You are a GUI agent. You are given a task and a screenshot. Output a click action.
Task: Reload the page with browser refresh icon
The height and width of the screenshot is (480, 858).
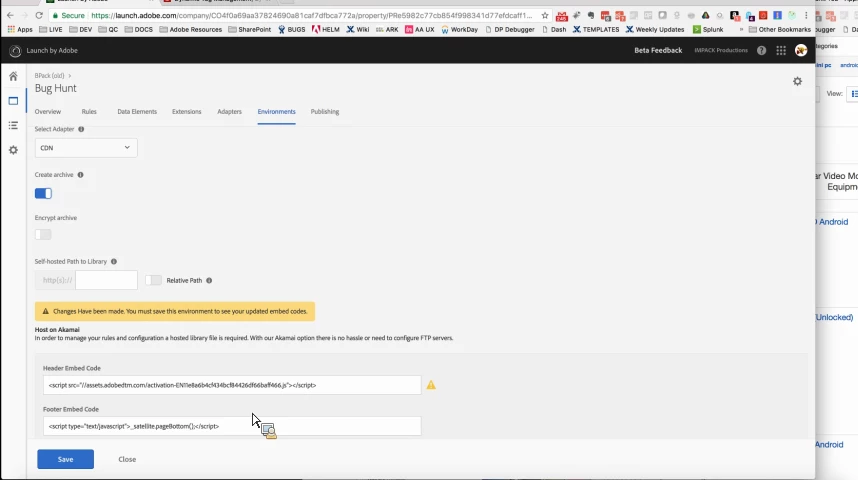pos(38,15)
